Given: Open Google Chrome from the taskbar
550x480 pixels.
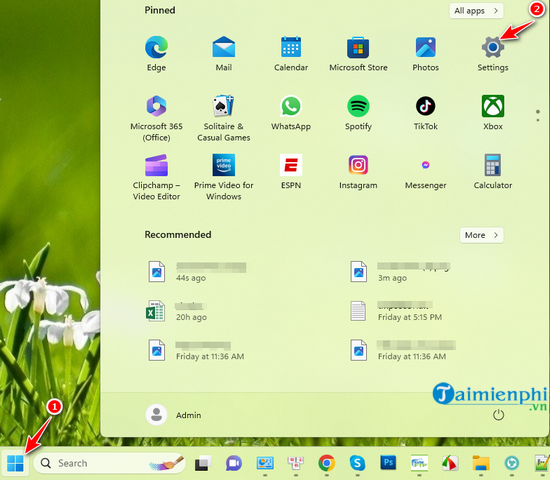Looking at the screenshot, I should (x=327, y=463).
